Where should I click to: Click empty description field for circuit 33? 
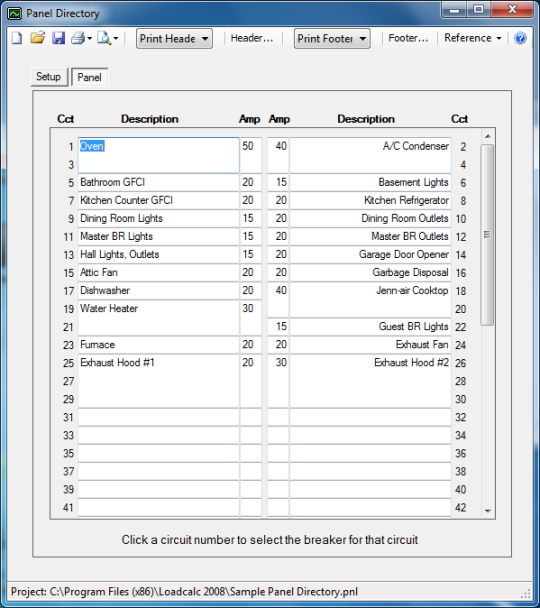coord(159,435)
